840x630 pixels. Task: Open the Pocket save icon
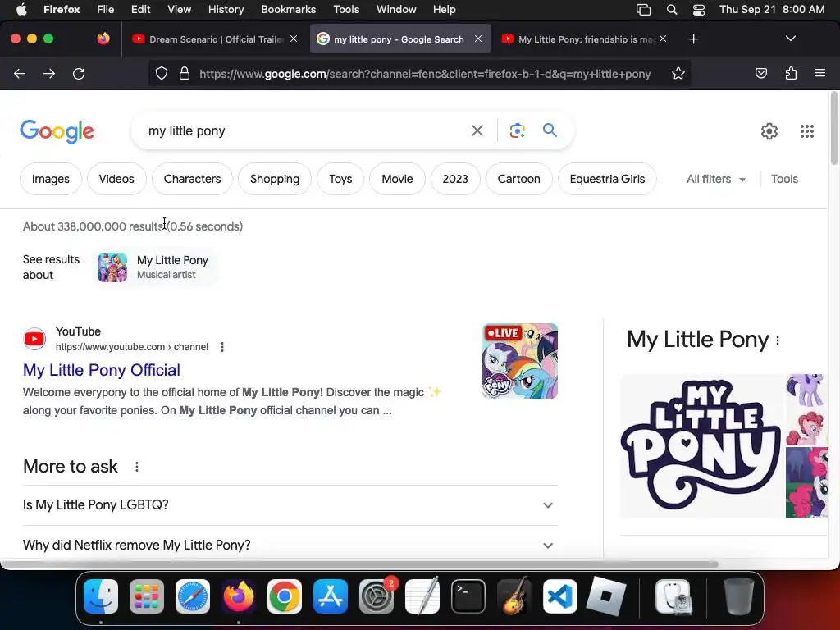760,73
